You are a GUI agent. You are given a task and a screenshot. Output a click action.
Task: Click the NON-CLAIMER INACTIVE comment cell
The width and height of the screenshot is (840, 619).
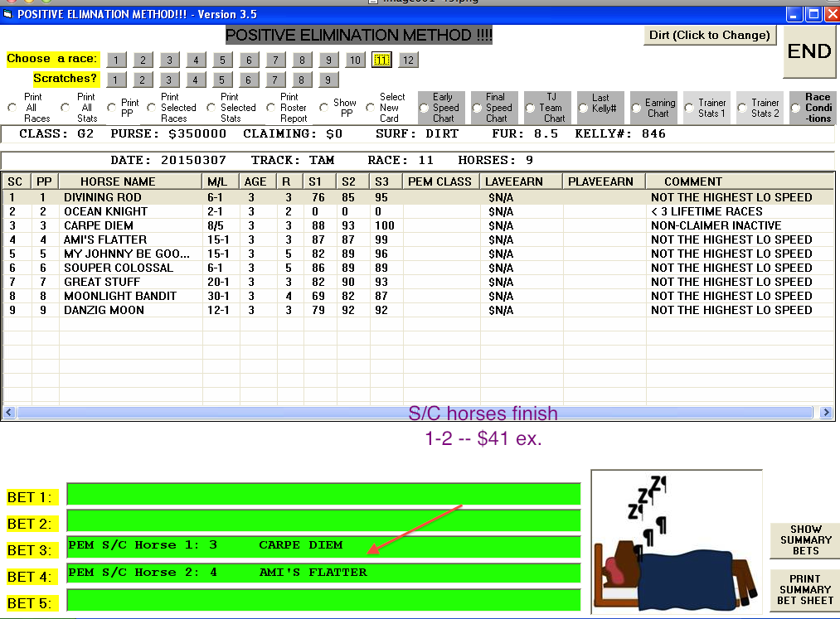pos(740,225)
